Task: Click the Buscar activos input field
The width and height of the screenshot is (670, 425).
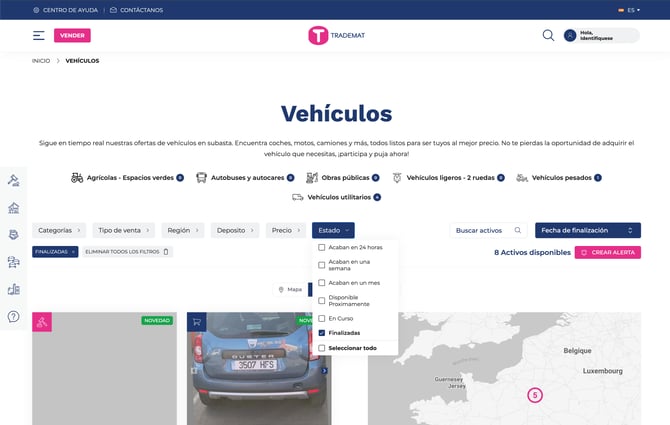Action: pyautogui.click(x=488, y=230)
